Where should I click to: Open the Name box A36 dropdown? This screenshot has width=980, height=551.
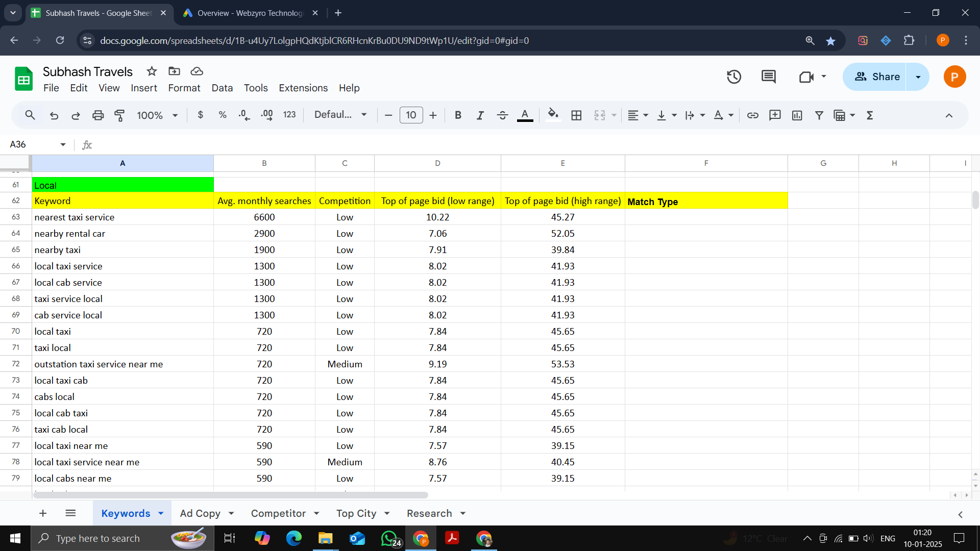point(63,145)
